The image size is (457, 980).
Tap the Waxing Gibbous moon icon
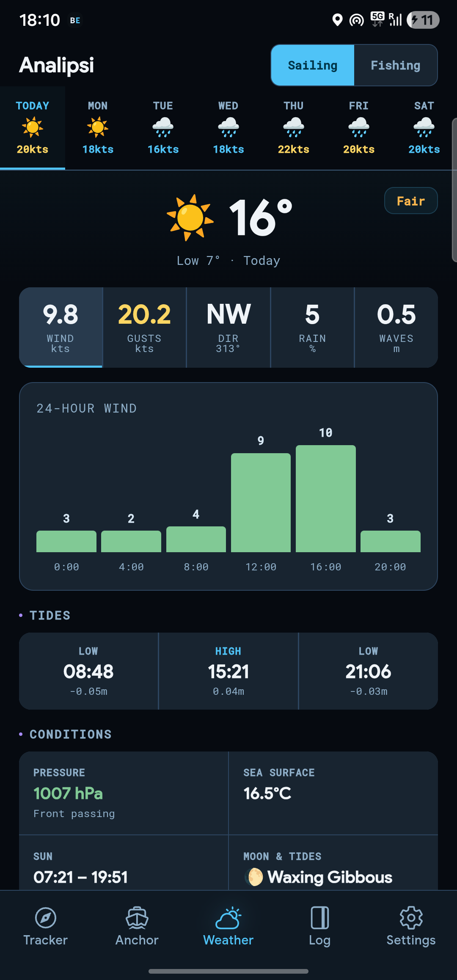tap(255, 877)
